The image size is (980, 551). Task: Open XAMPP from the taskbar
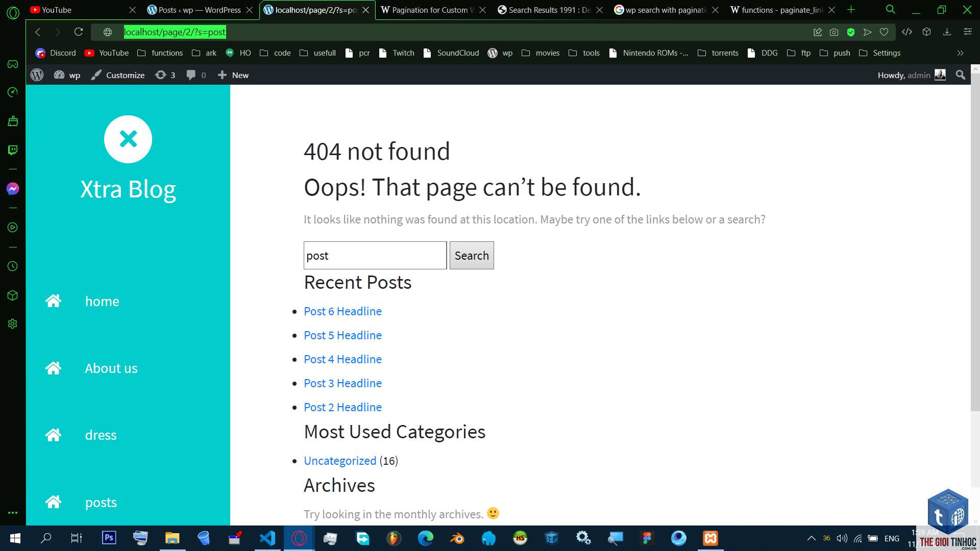click(710, 538)
